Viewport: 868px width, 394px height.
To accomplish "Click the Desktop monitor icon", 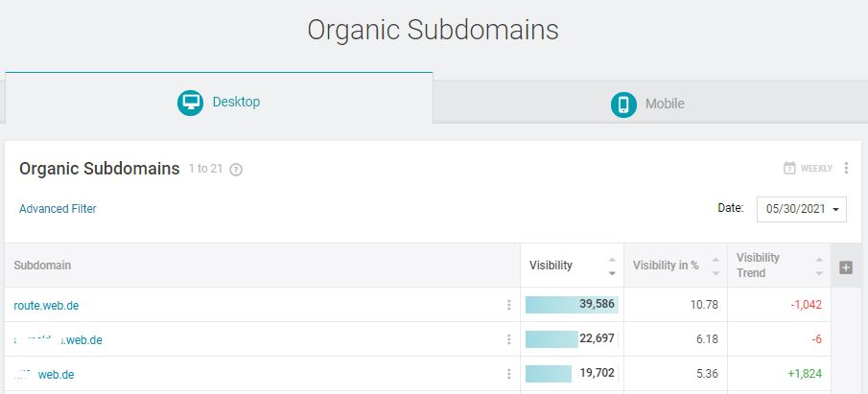I will tap(191, 103).
